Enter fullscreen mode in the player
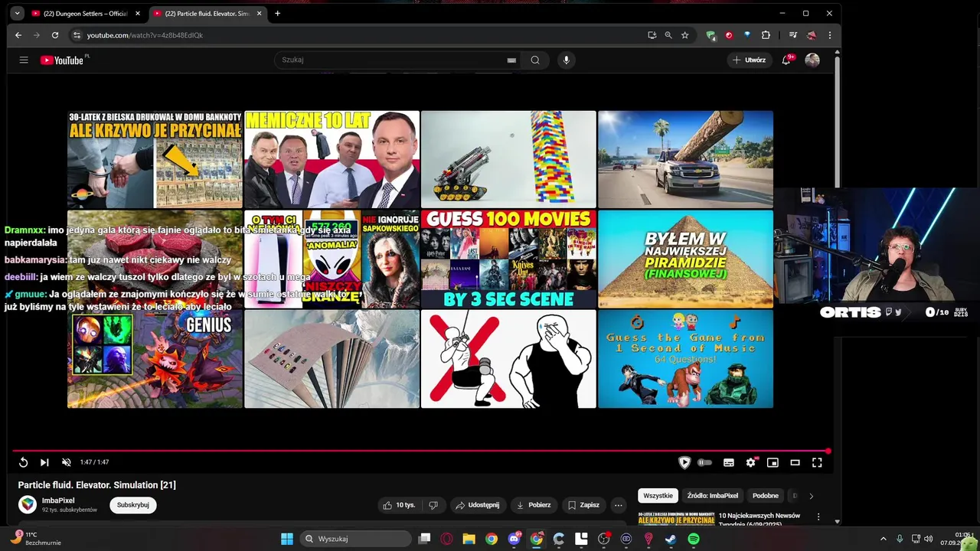The width and height of the screenshot is (980, 551). (x=817, y=462)
